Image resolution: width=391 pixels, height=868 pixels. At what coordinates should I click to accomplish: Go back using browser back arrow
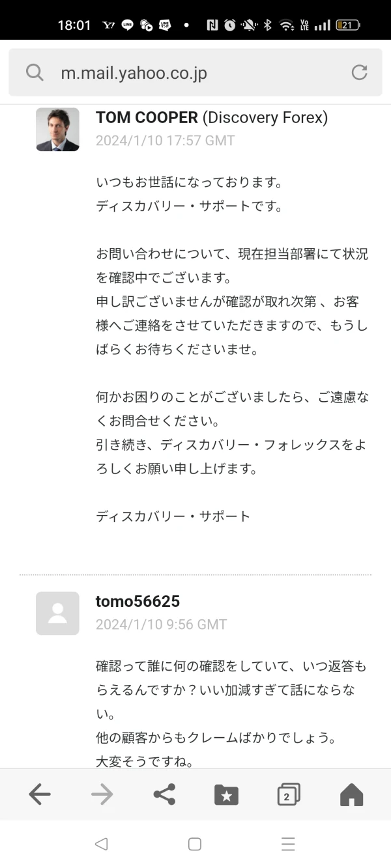[x=40, y=794]
